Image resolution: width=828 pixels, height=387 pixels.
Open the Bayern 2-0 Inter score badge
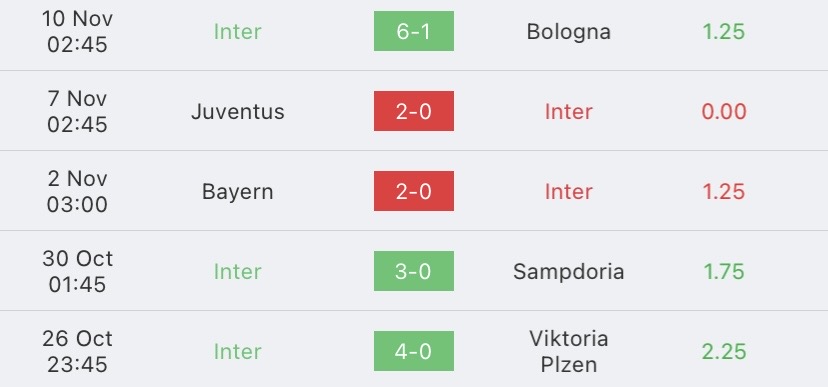(x=413, y=191)
